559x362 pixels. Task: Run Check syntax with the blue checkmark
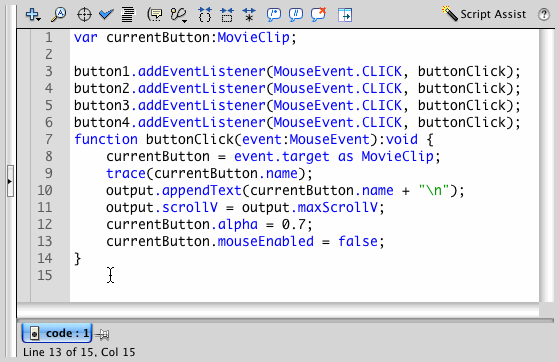(x=106, y=15)
